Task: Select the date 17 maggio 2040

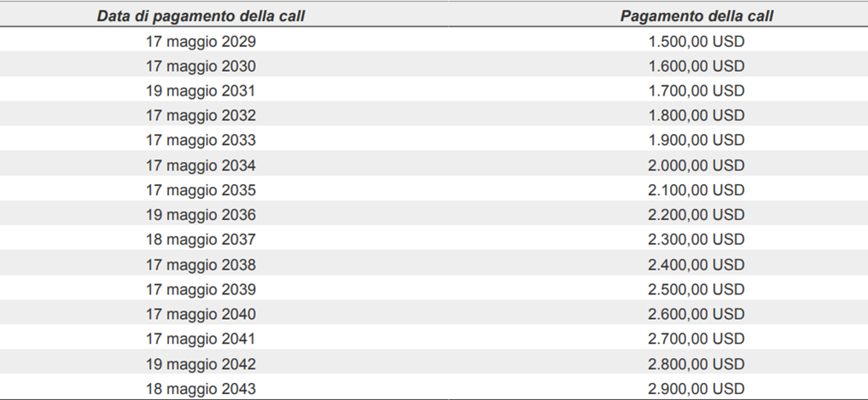Action: coord(201,314)
